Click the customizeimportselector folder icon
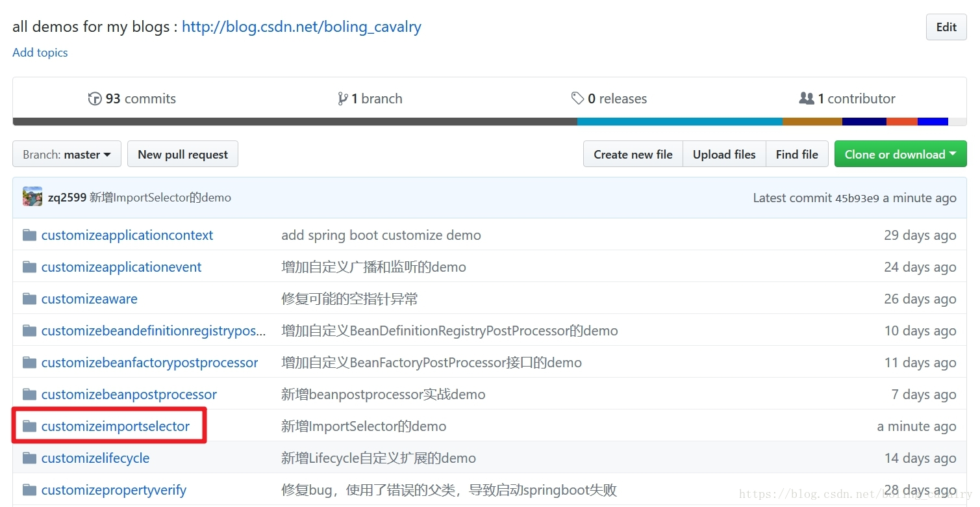The image size is (980, 507). [x=29, y=426]
